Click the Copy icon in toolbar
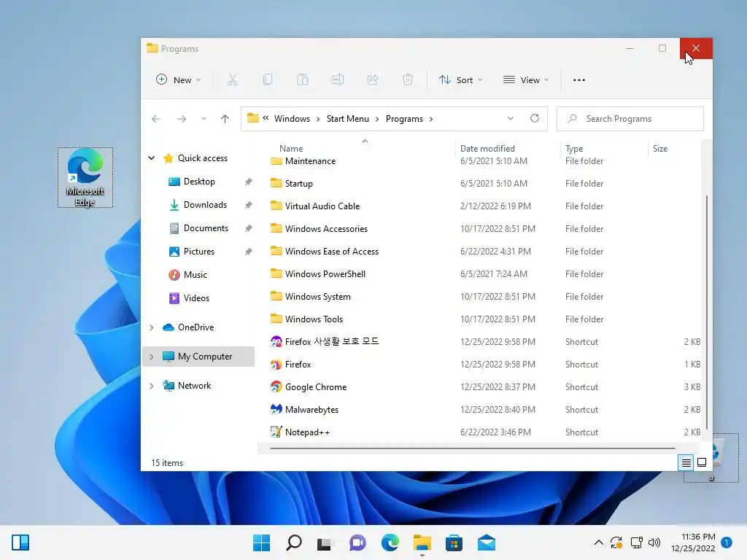 (268, 79)
